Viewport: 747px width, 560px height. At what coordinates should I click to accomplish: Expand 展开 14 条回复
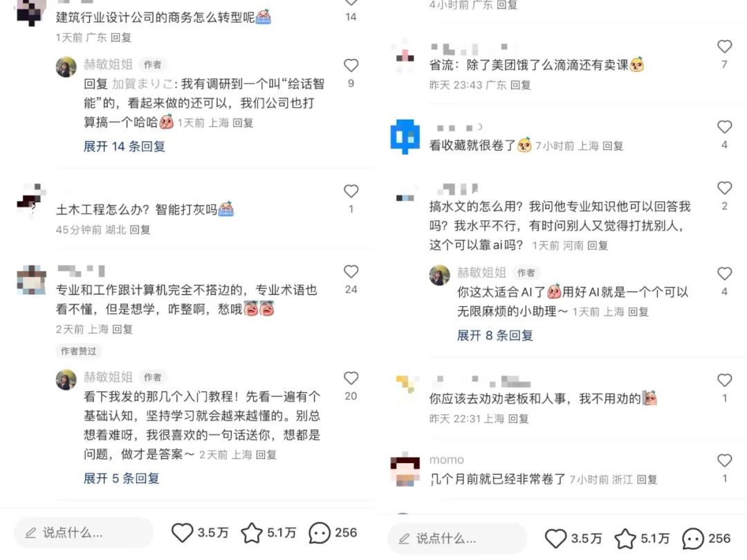click(x=124, y=146)
